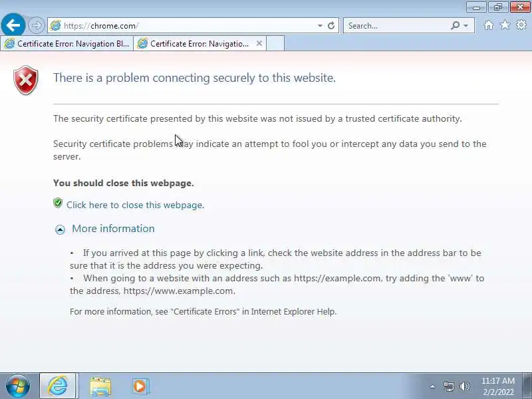The width and height of the screenshot is (532, 399).
Task: Open the Tools gear menu
Action: pyautogui.click(x=521, y=25)
